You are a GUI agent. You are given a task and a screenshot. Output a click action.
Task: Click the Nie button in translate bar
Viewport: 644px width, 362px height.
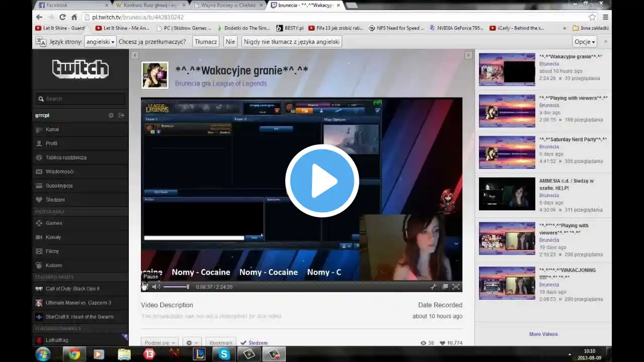point(230,42)
